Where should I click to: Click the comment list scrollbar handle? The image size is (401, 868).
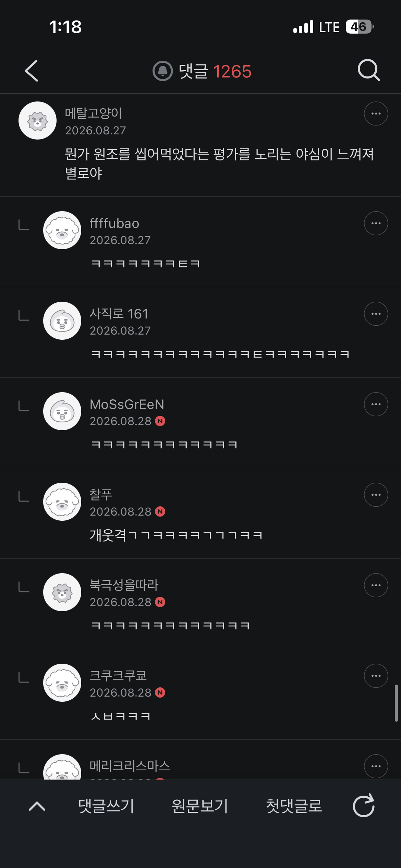(x=396, y=703)
